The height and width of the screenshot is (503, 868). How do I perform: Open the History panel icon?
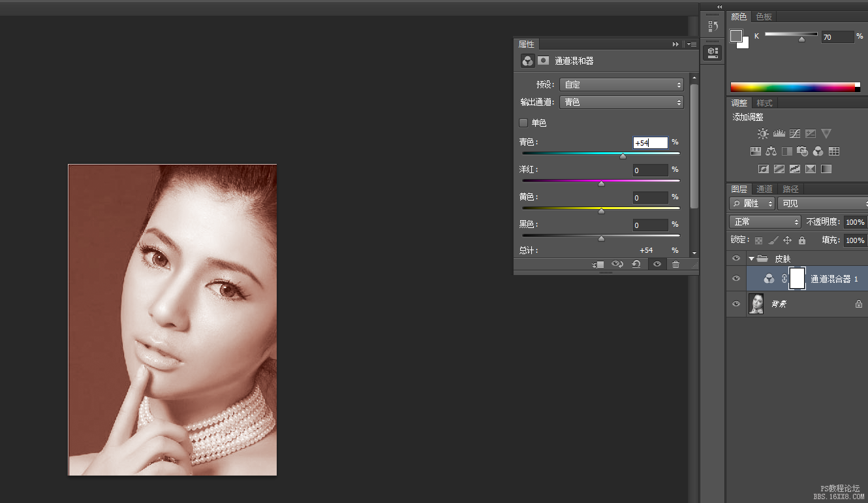[713, 26]
